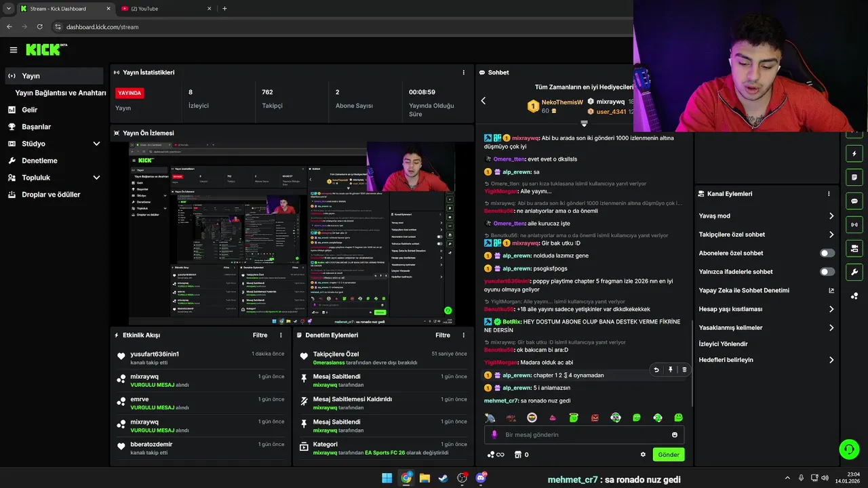
Task: Open Windows Start button on taskbar
Action: (x=387, y=478)
